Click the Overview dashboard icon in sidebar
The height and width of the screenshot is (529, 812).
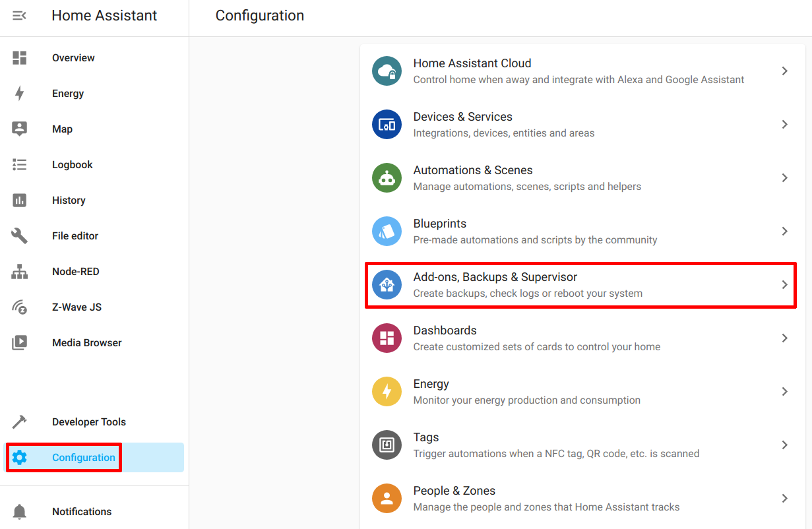20,58
